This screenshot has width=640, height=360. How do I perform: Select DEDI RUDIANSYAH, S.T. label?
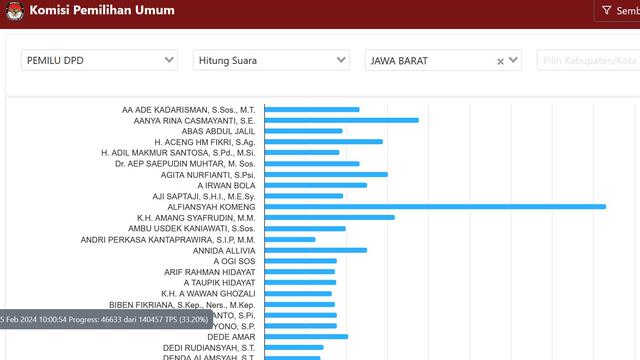click(x=209, y=348)
